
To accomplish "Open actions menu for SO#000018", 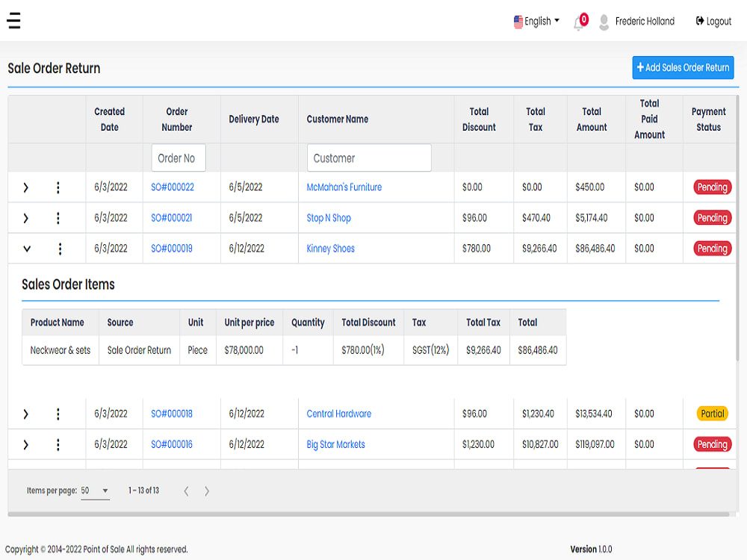I will (x=58, y=414).
